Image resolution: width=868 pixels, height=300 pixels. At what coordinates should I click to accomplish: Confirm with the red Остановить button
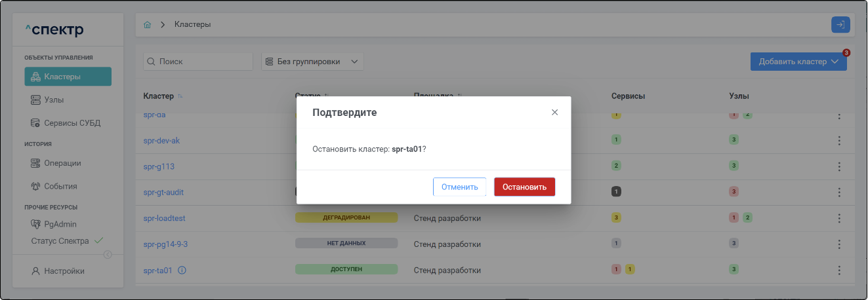[524, 187]
